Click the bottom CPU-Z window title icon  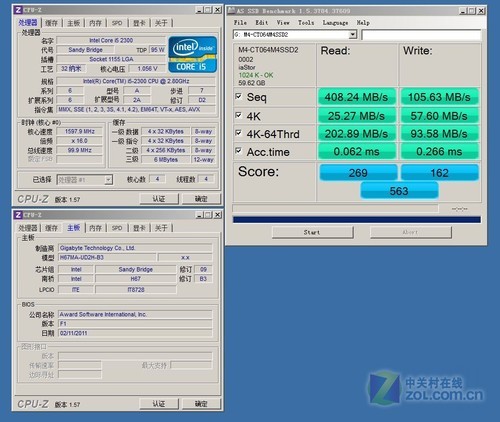pyautogui.click(x=18, y=215)
